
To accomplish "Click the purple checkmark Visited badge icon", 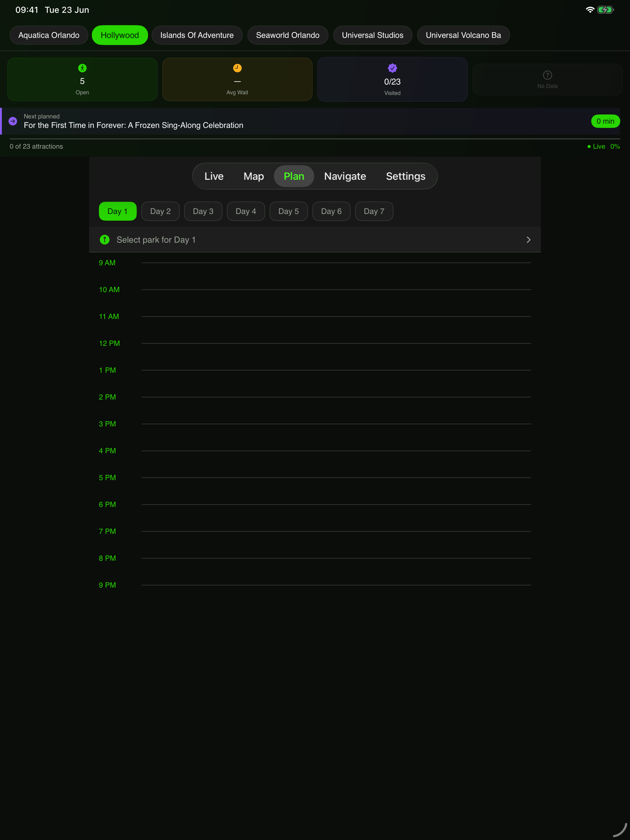I will click(x=392, y=68).
